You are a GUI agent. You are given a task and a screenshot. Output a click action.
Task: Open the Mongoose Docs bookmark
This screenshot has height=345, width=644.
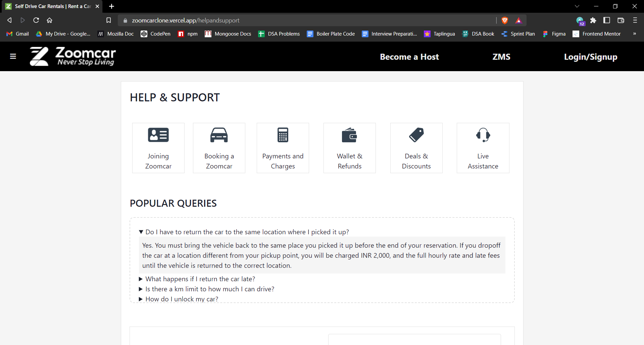point(228,34)
